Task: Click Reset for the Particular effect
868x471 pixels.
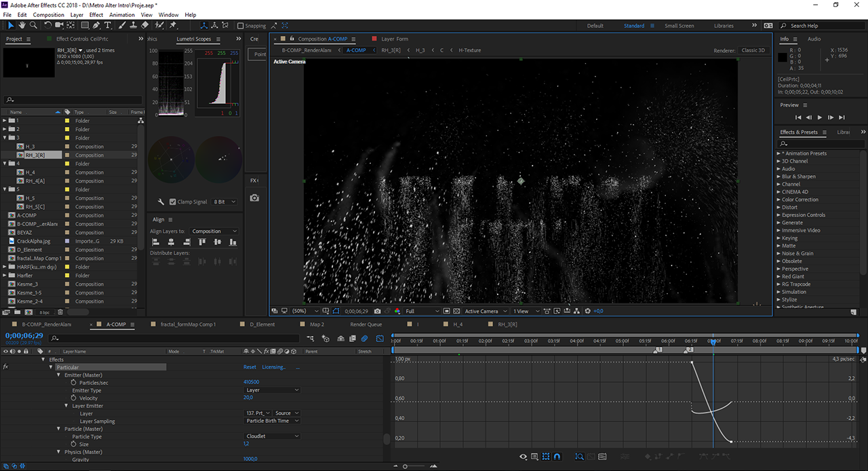Action: click(250, 367)
